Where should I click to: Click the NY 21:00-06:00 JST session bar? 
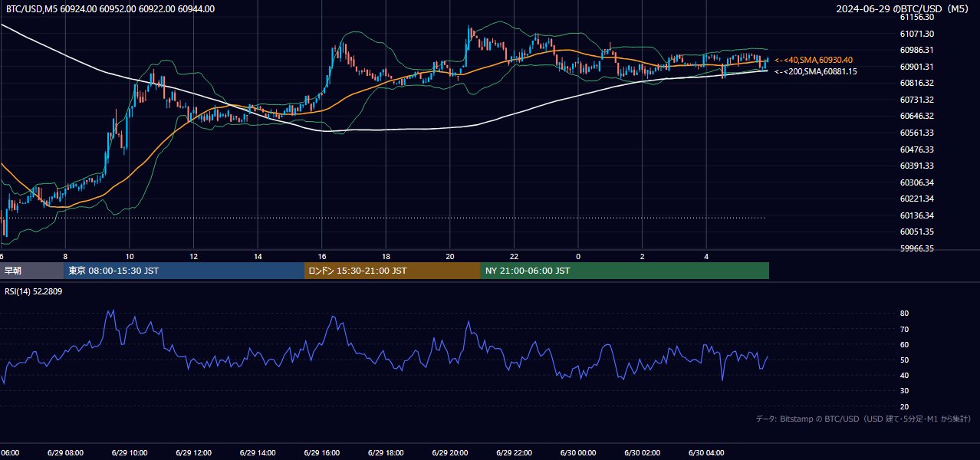click(625, 271)
